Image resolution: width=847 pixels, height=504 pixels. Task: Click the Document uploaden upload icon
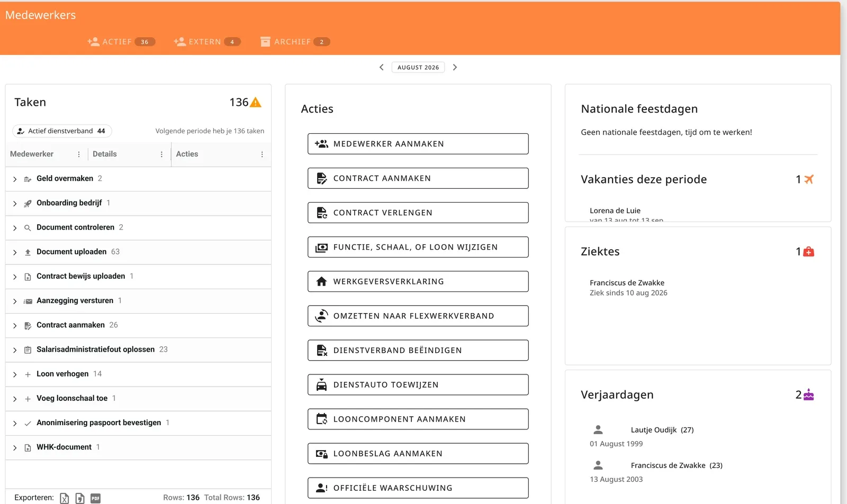(28, 252)
